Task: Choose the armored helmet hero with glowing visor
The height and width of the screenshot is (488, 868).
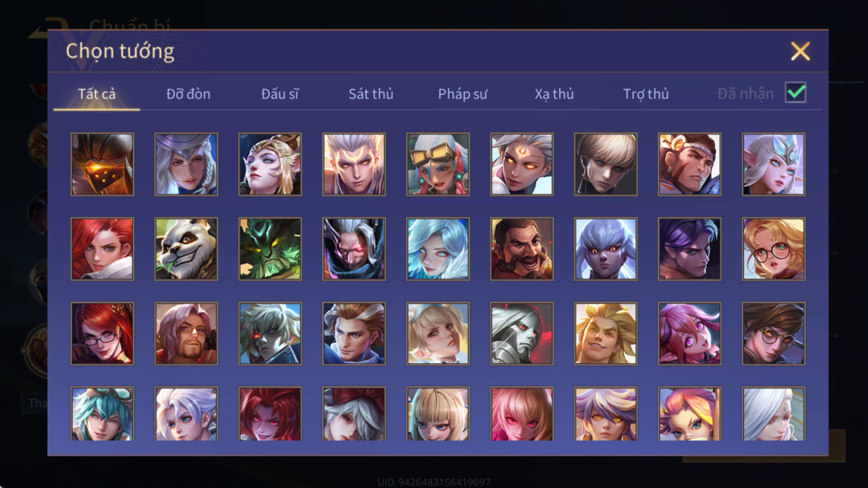Action: pos(102,164)
